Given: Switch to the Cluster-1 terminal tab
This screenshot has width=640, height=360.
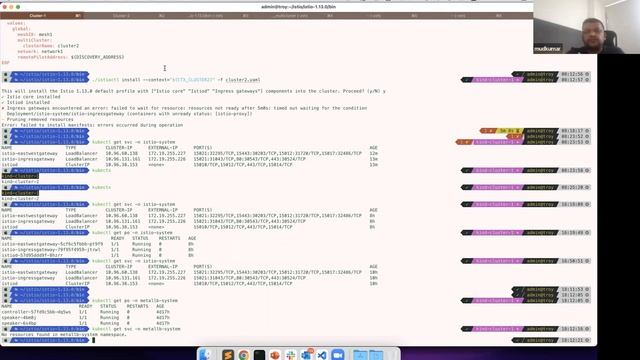Looking at the screenshot, I should [x=42, y=16].
